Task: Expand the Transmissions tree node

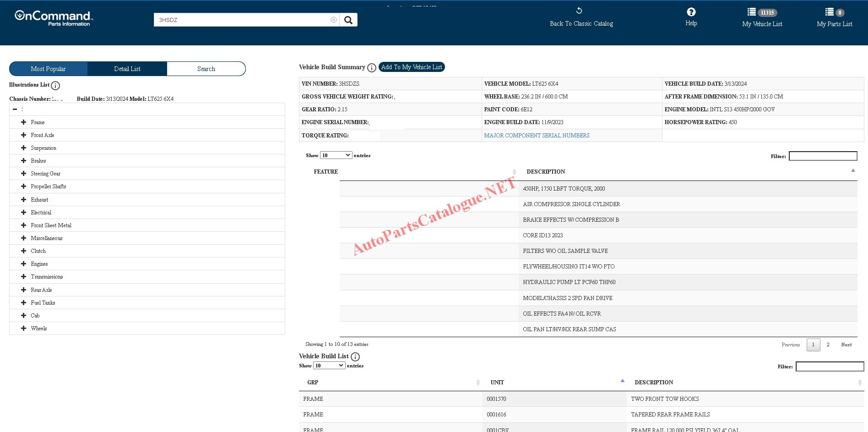Action: tap(23, 277)
